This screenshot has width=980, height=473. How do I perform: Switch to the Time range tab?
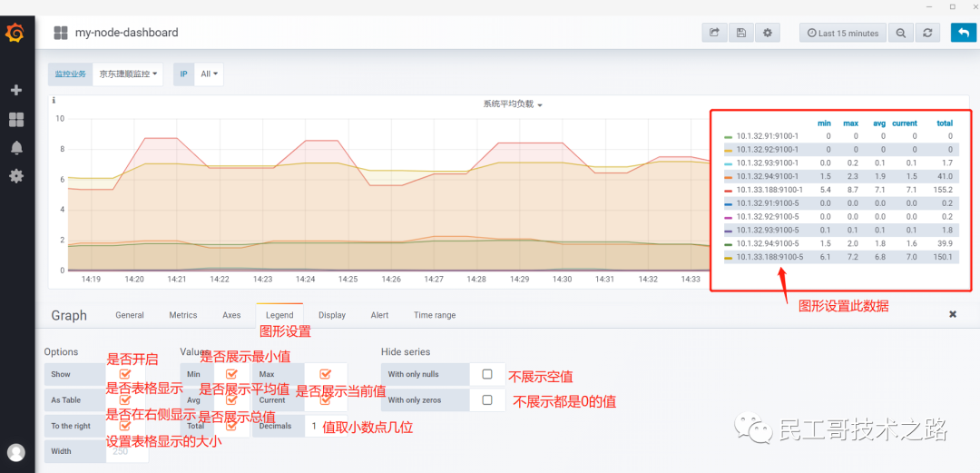tap(435, 315)
